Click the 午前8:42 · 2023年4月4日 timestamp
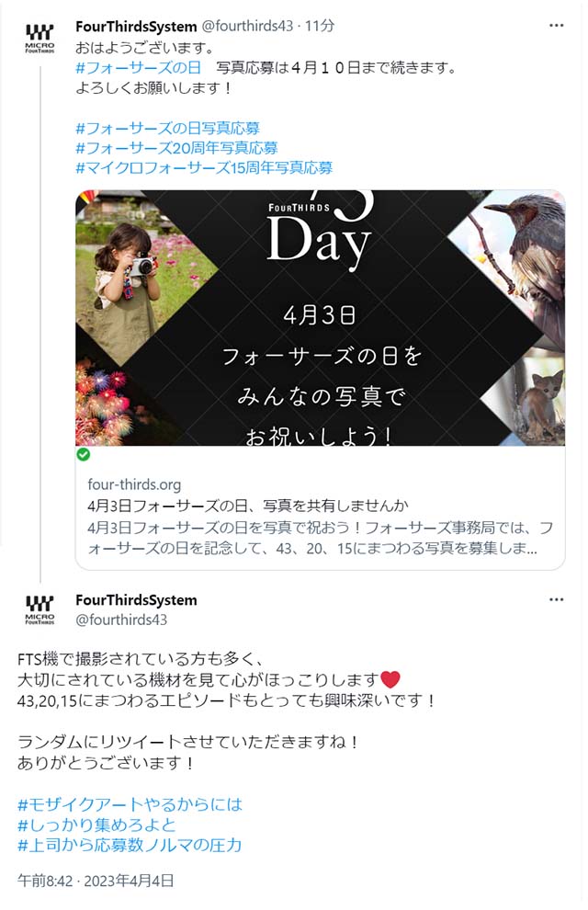Screen dimensions: 588x910 [96, 881]
